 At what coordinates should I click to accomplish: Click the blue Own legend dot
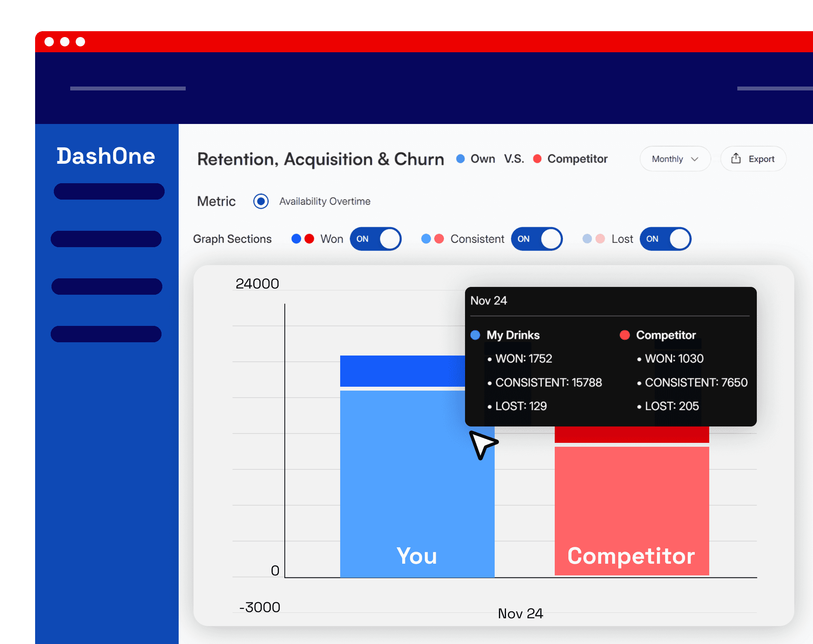pyautogui.click(x=460, y=159)
